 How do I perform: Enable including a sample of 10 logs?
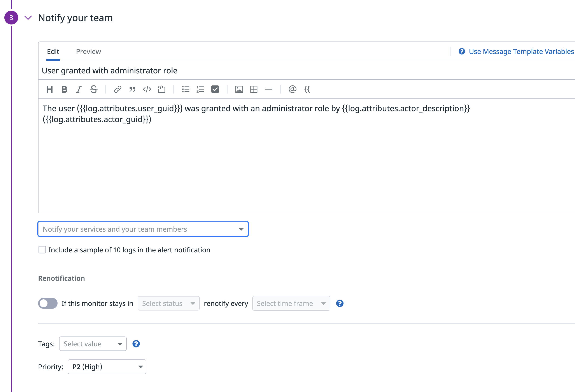(x=42, y=250)
